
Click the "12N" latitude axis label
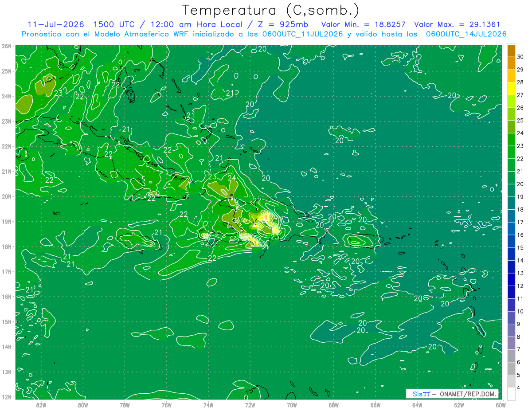(x=7, y=397)
